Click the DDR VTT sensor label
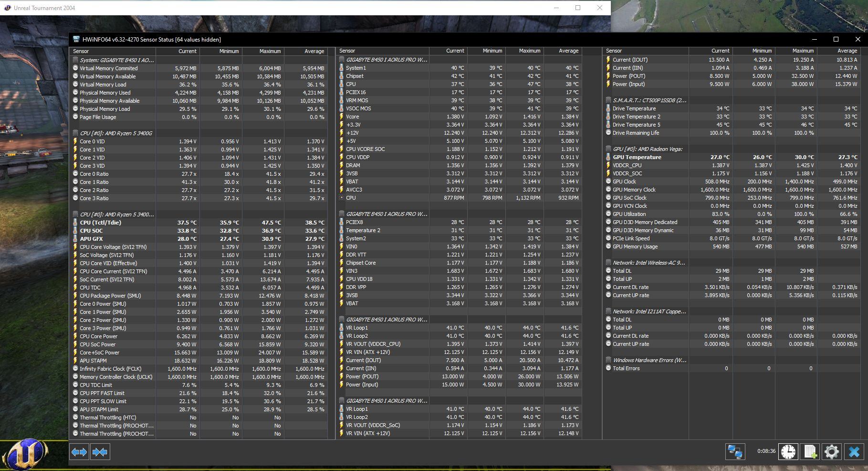 pos(356,255)
